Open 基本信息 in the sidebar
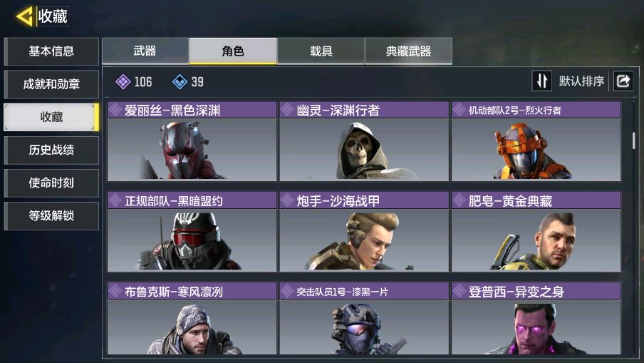Viewport: 644px width, 363px height. (x=51, y=51)
